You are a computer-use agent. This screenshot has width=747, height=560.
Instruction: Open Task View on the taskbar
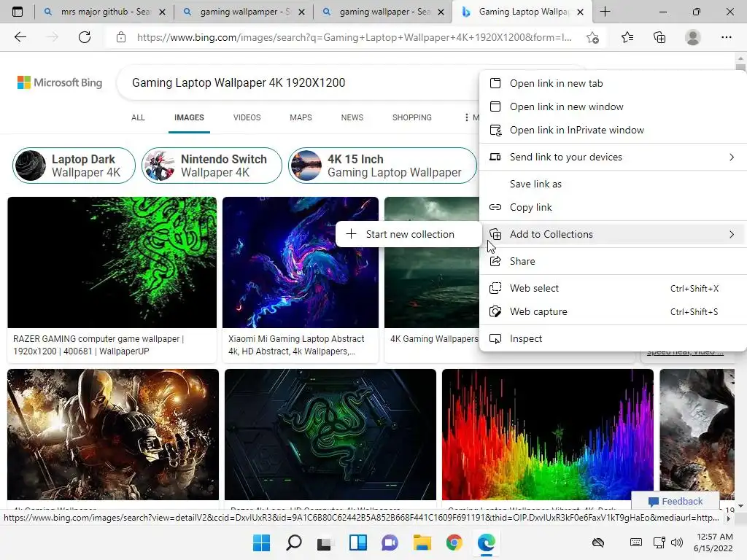point(325,542)
